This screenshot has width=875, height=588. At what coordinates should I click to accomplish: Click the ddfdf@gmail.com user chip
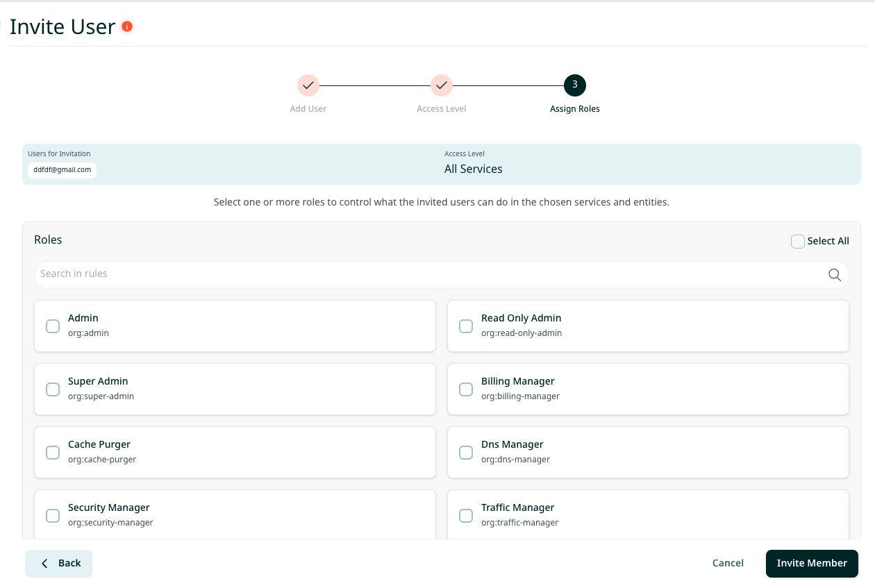[x=62, y=169]
